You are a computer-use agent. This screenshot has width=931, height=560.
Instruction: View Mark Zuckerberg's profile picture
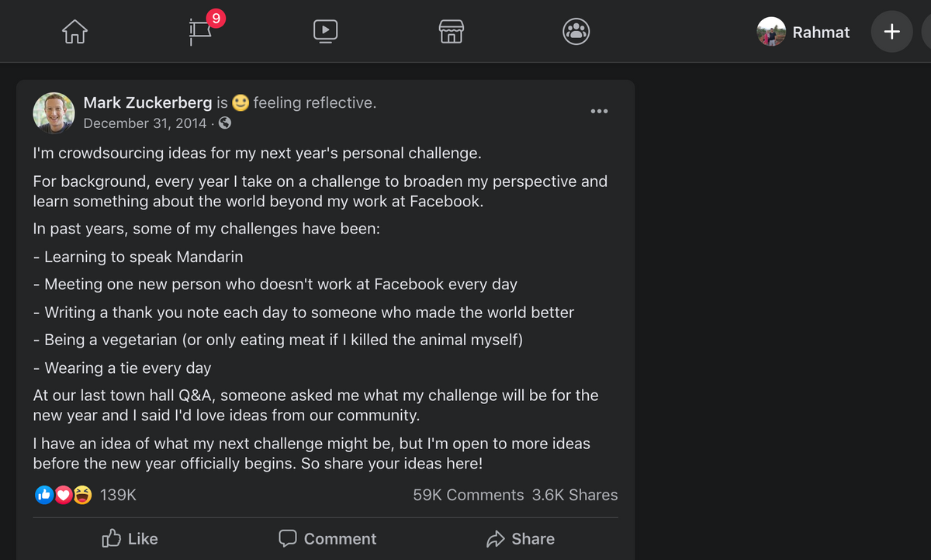click(x=54, y=112)
